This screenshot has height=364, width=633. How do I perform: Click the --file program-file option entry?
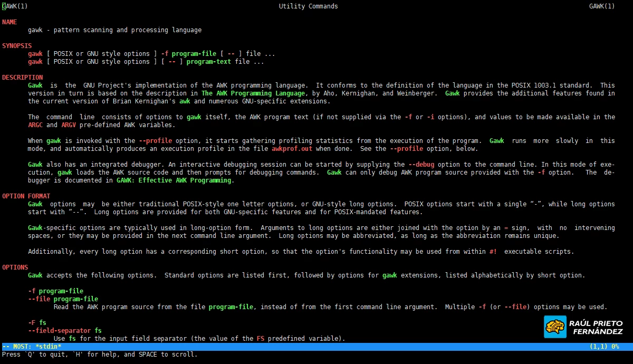(x=63, y=299)
